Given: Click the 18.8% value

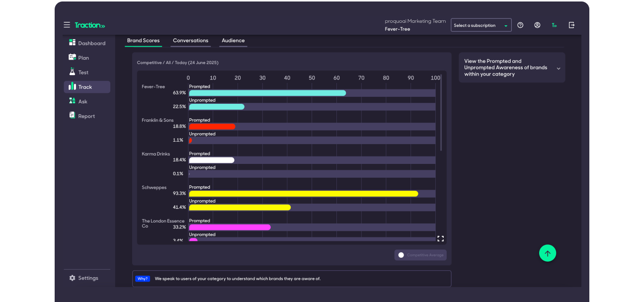Looking at the screenshot, I should 179,127.
